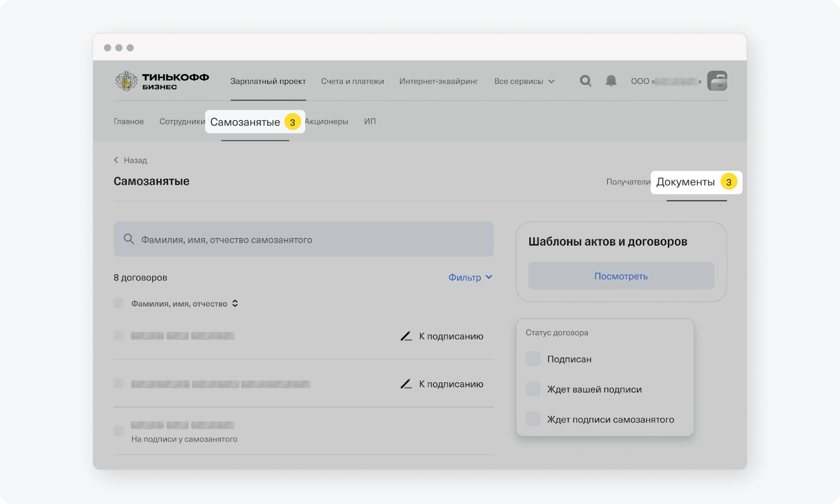Click magnifier icon inside the name search field
The image size is (840, 504).
pyautogui.click(x=129, y=239)
